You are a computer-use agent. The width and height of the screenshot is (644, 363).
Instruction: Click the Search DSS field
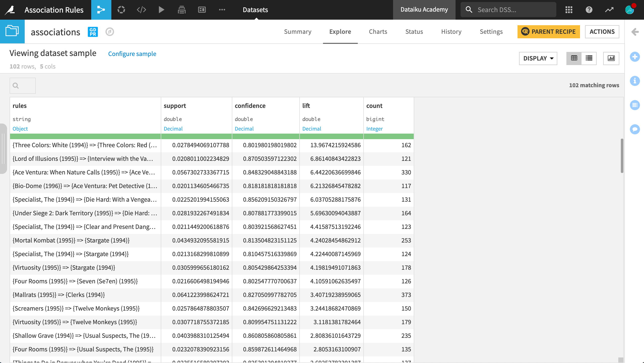(x=508, y=10)
